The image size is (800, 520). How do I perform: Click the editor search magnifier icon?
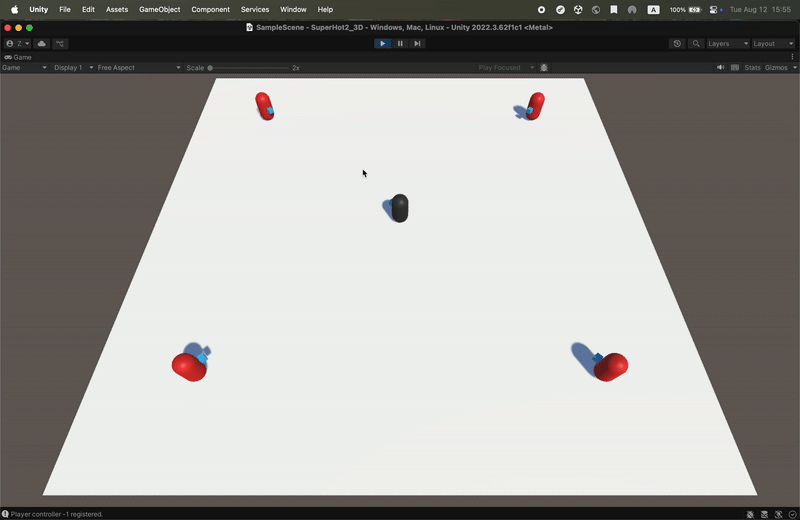pyautogui.click(x=696, y=44)
